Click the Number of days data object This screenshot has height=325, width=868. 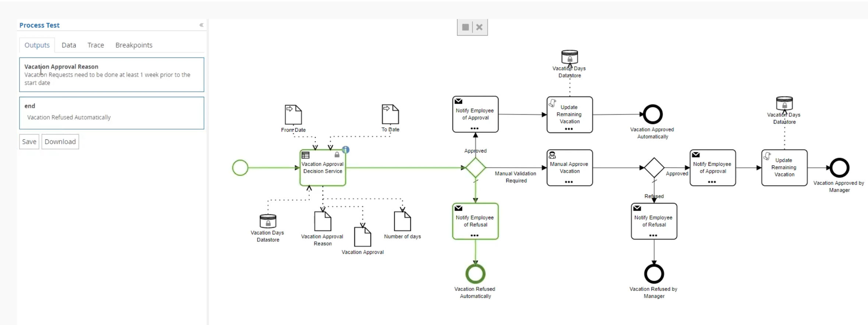402,221
